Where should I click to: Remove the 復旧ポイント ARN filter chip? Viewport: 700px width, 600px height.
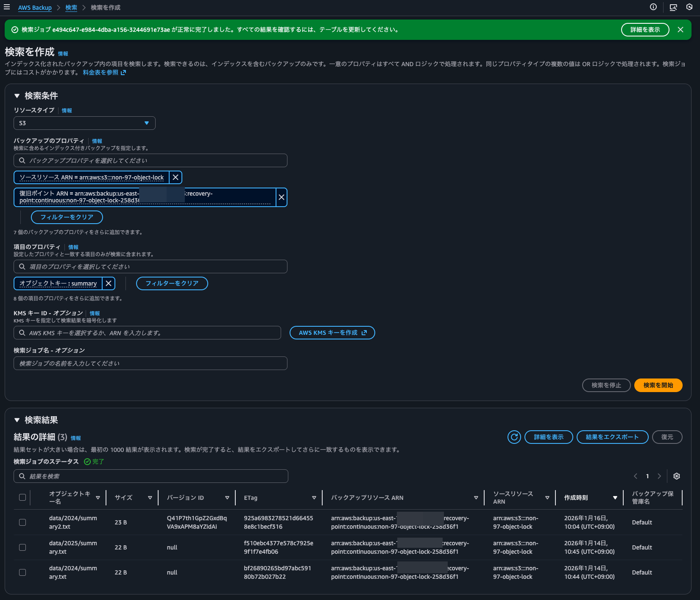pos(281,197)
